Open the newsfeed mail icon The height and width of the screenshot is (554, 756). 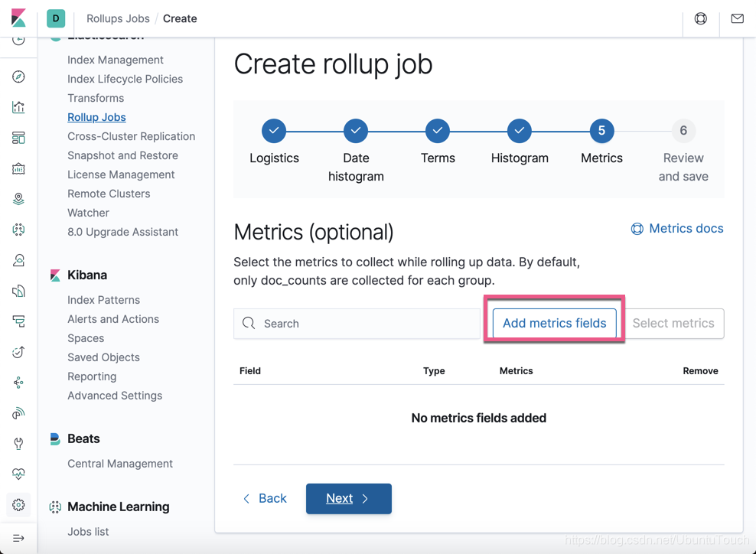tap(737, 18)
